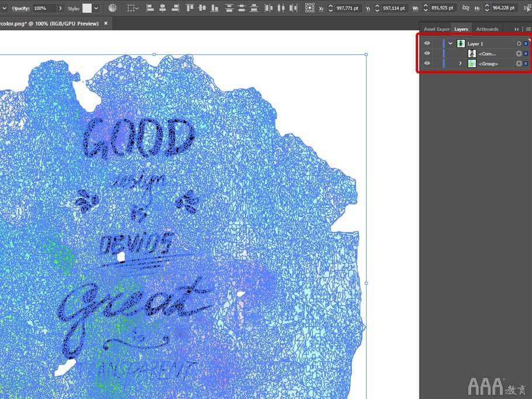Apply Horizontal Distribute Center

point(281,8)
